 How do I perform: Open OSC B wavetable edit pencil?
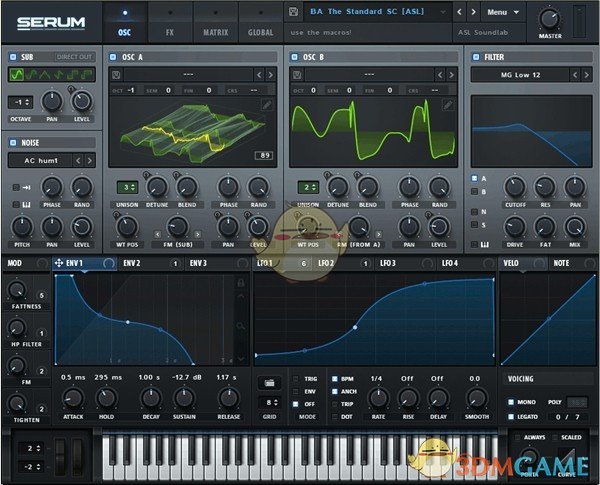448,105
